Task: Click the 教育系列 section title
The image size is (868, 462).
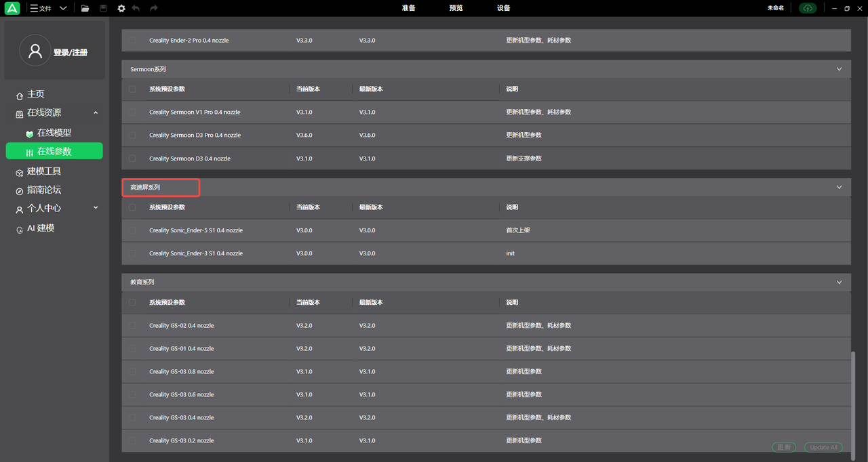Action: tap(142, 282)
